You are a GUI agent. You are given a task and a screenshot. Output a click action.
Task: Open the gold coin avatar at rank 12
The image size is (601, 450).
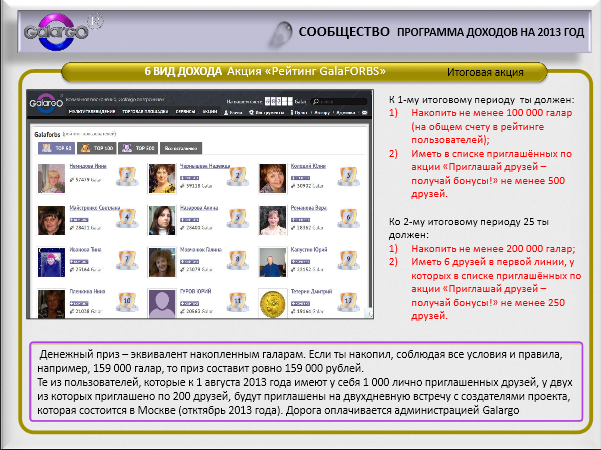tap(273, 303)
